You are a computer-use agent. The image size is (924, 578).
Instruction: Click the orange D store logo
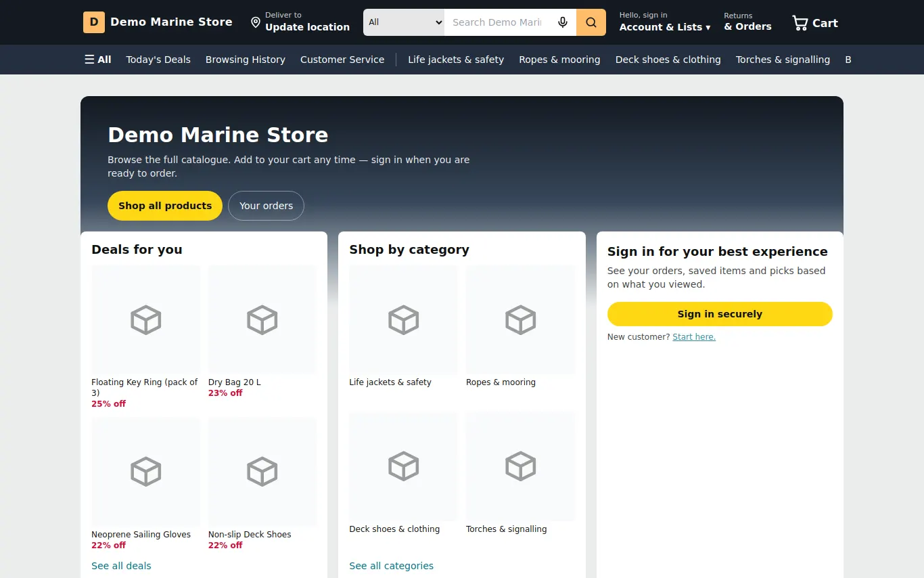pos(94,22)
